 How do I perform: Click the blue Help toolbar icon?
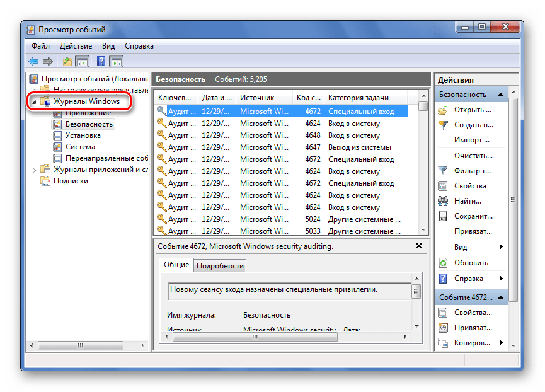tap(101, 61)
